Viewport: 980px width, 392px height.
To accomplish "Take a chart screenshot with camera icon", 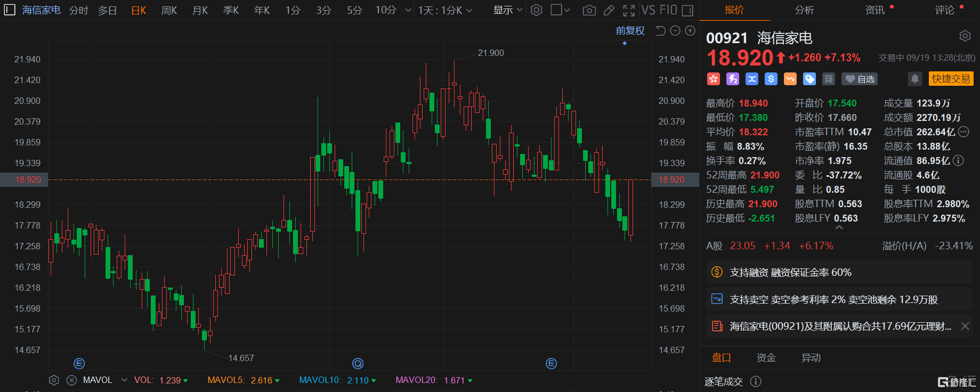I will point(589,10).
